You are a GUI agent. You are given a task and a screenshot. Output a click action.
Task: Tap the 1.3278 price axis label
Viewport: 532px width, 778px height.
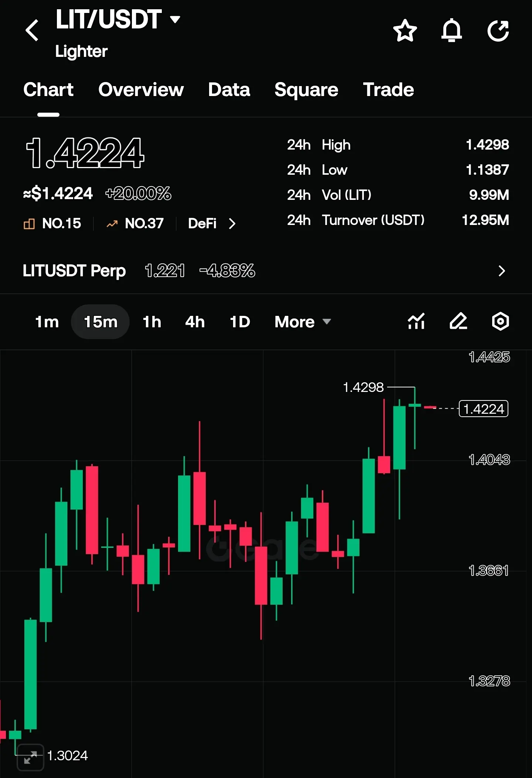point(489,681)
